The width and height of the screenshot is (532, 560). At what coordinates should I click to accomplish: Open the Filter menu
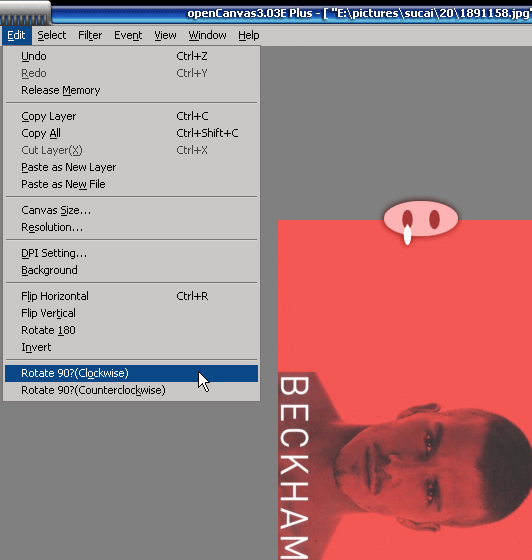90,35
